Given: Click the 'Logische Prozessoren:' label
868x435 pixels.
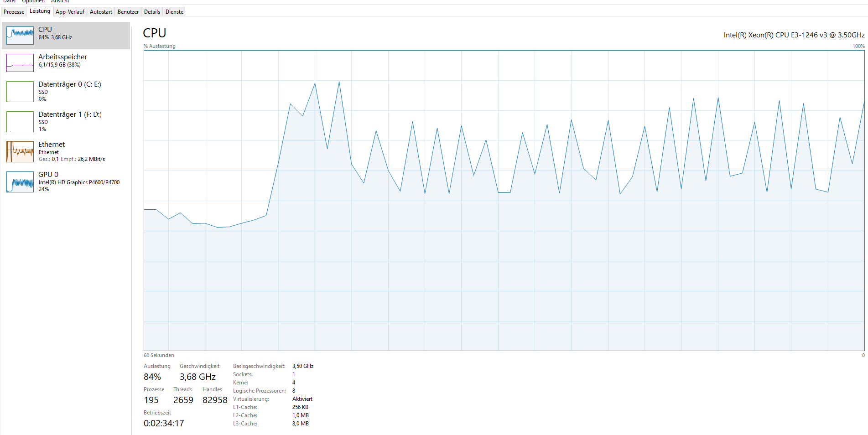Looking at the screenshot, I should click(260, 391).
